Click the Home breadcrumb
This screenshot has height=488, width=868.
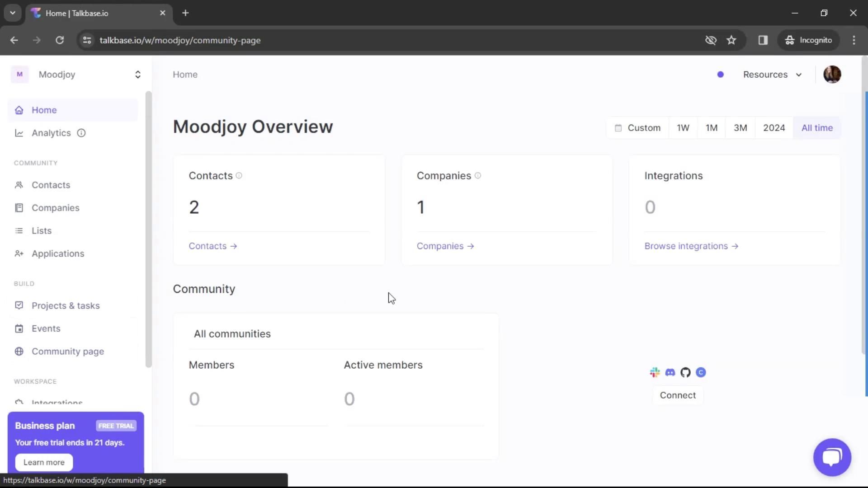point(185,75)
